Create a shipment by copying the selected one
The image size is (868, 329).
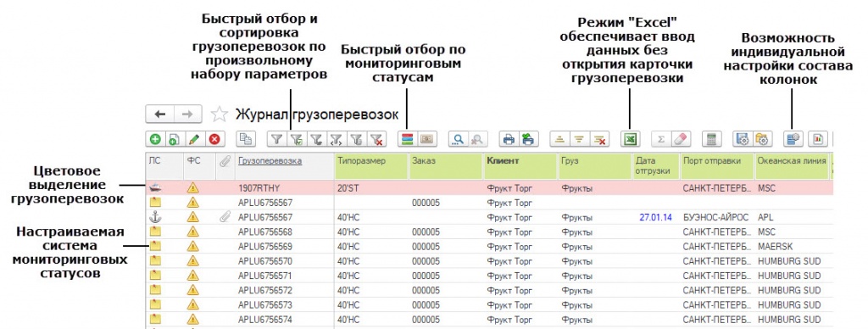[174, 140]
